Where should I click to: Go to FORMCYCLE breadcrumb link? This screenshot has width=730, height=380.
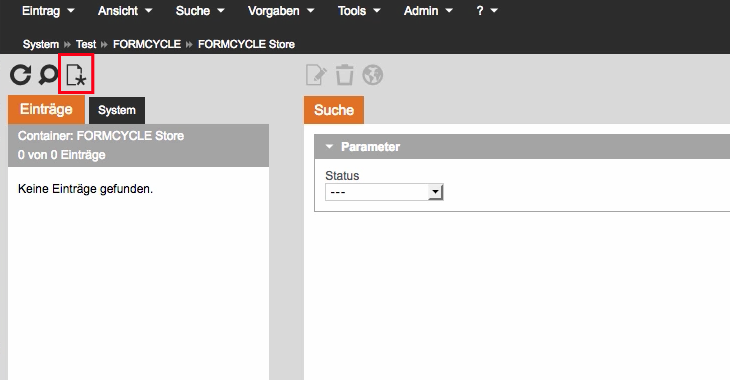tap(147, 44)
